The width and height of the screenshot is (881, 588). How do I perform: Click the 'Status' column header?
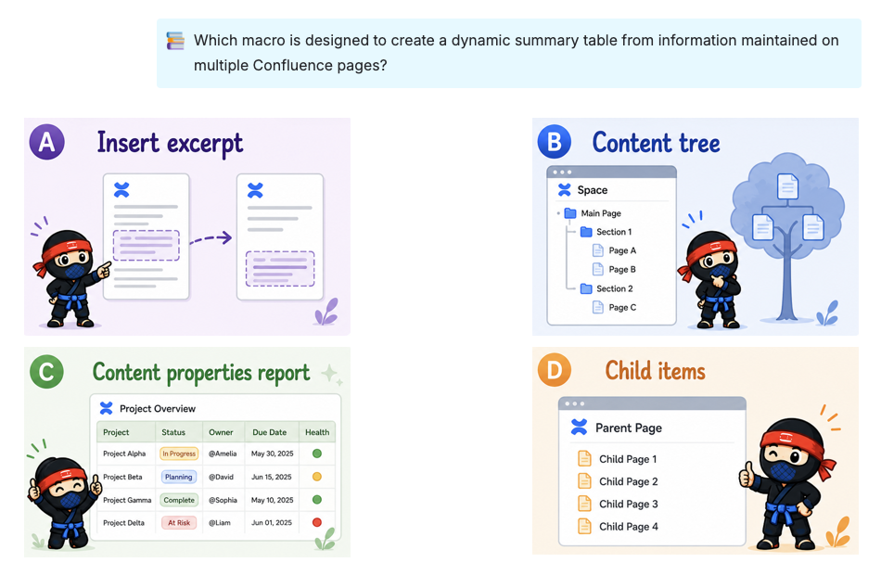(173, 432)
